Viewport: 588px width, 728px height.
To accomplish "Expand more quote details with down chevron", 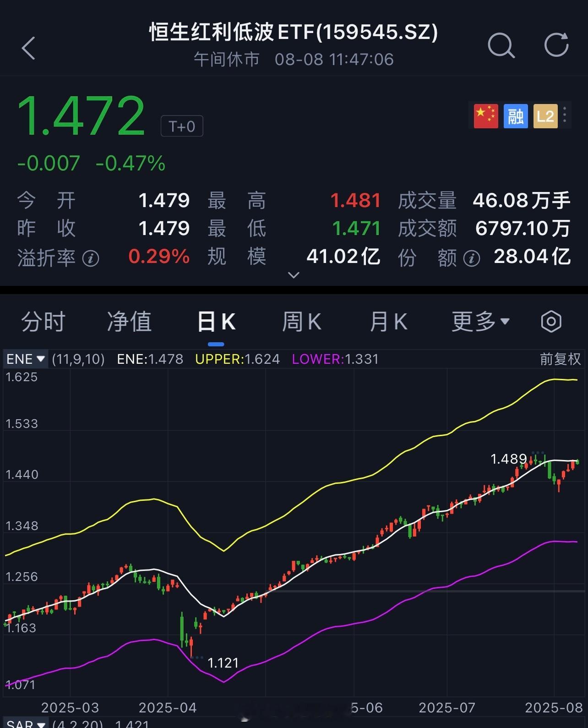I will (294, 275).
